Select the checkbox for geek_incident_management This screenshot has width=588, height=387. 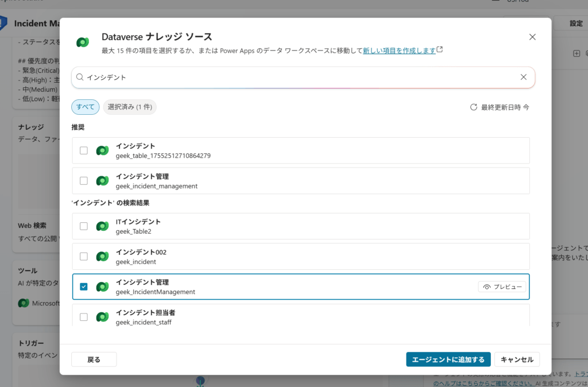point(84,181)
